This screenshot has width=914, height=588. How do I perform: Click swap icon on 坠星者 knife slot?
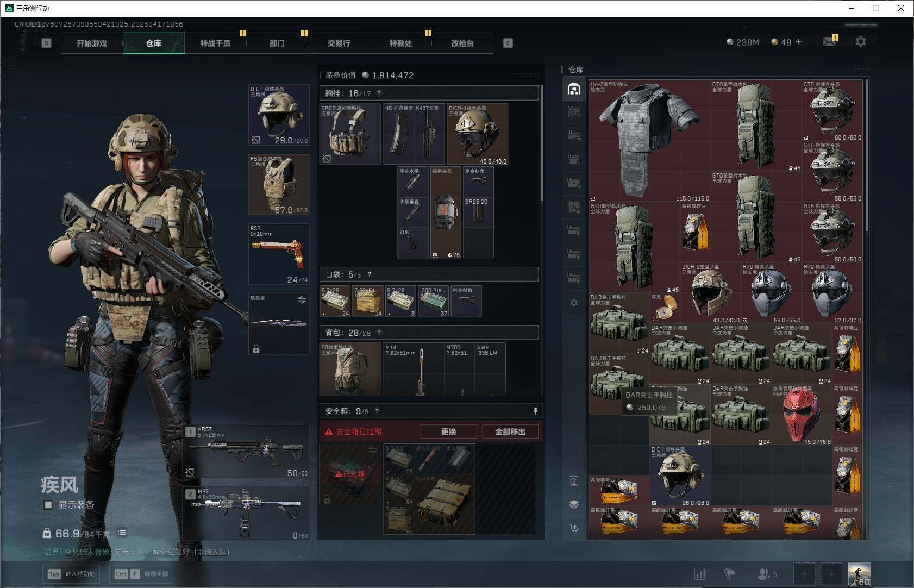click(302, 299)
